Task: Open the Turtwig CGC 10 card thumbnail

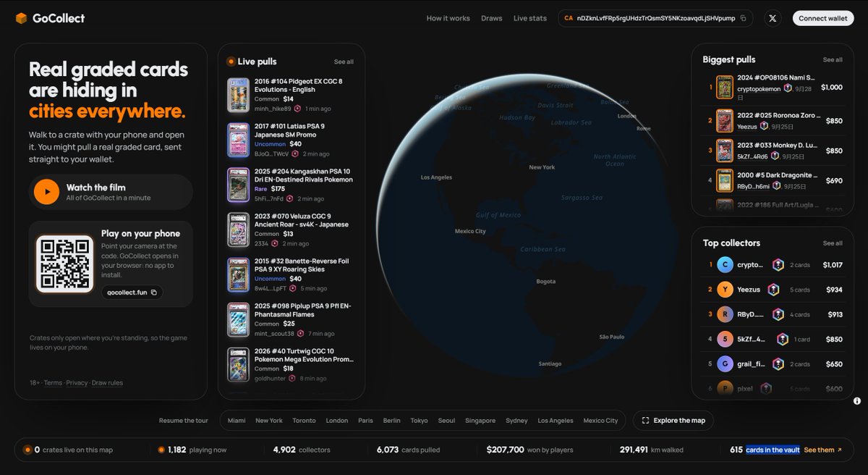Action: pyautogui.click(x=238, y=364)
